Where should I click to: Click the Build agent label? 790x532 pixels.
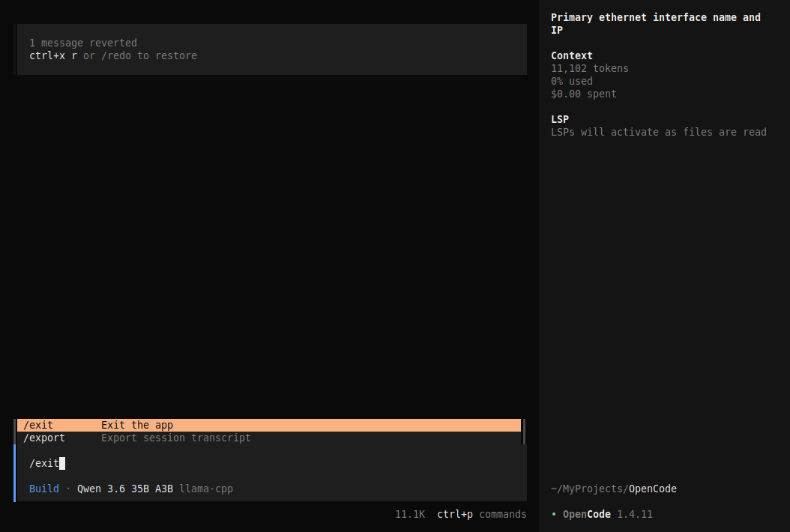(44, 489)
